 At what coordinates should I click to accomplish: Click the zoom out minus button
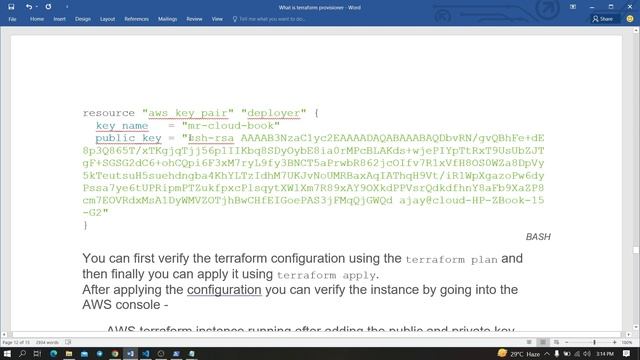567,342
